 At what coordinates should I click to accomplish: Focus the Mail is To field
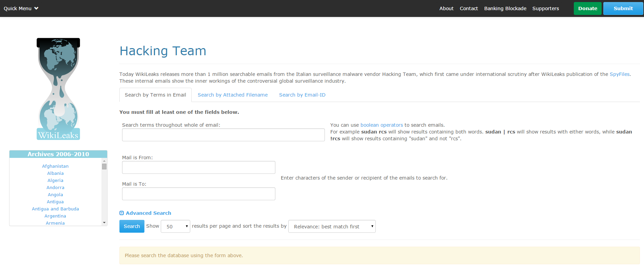tap(199, 194)
